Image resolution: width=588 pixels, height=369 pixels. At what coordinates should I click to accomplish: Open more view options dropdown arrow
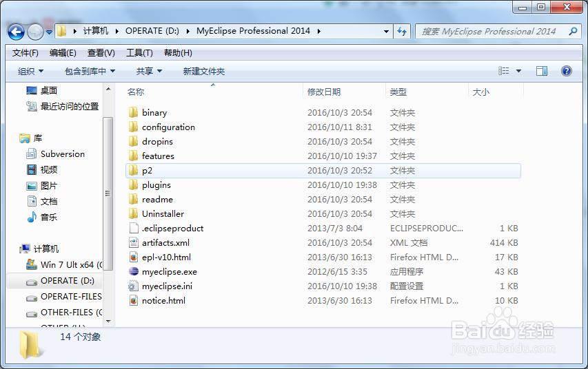pos(518,71)
